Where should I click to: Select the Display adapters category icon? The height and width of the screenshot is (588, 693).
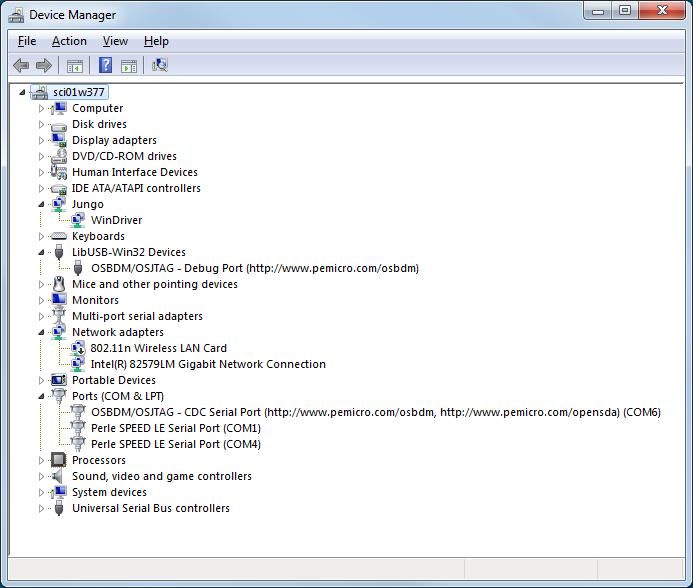click(58, 140)
